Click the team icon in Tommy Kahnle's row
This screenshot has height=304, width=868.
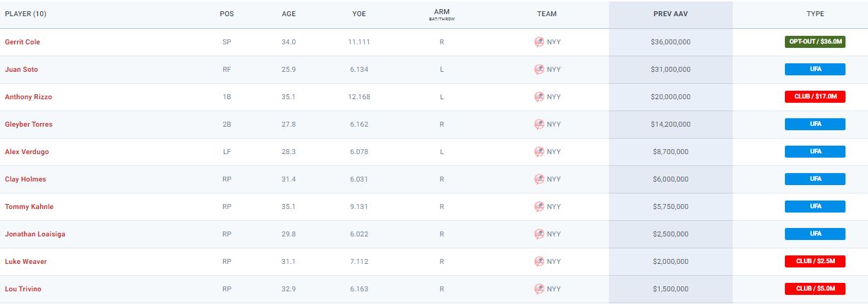(539, 207)
